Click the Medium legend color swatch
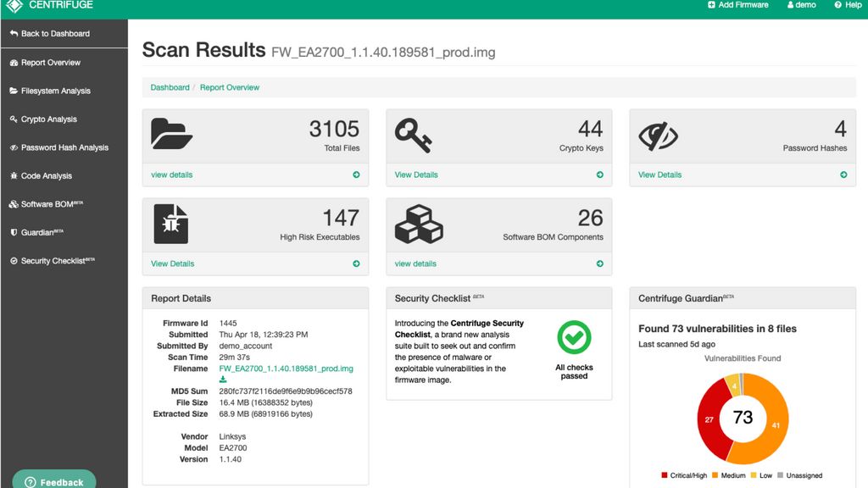The image size is (868, 488). click(715, 475)
